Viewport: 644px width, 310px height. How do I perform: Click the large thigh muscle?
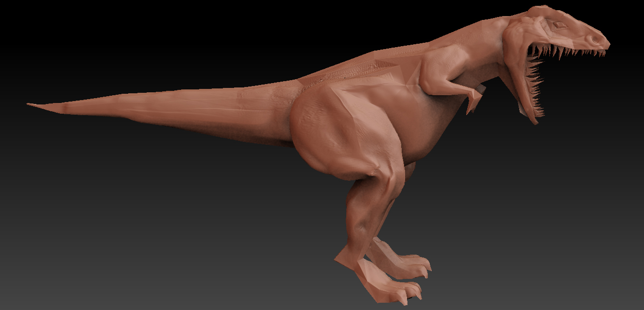click(x=335, y=131)
